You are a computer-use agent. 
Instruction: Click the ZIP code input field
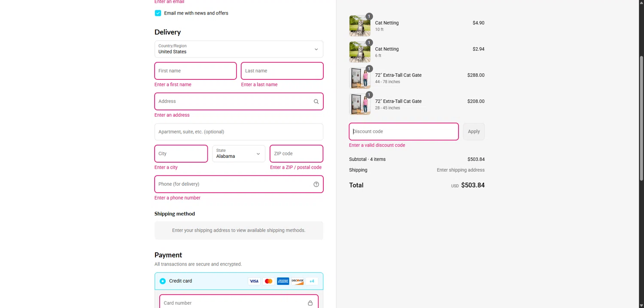296,154
